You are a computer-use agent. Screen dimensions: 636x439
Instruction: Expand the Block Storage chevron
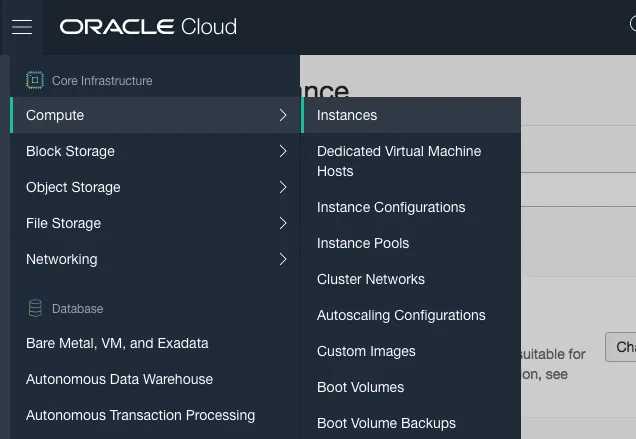click(x=283, y=152)
